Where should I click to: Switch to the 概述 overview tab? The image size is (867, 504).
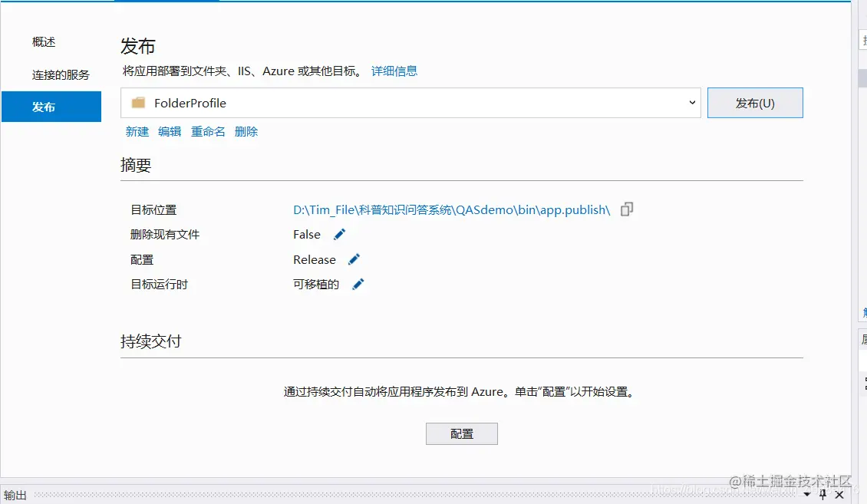click(x=44, y=42)
